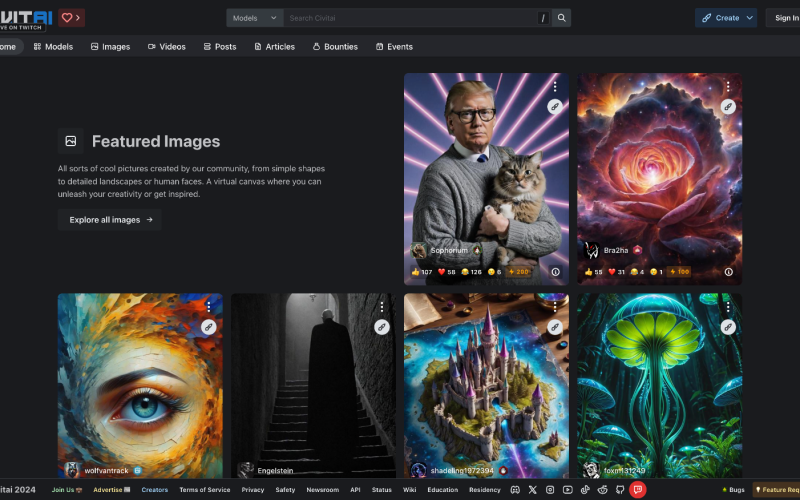Open the three-dot menu on Sophorium's image
800x500 pixels.
pos(555,87)
